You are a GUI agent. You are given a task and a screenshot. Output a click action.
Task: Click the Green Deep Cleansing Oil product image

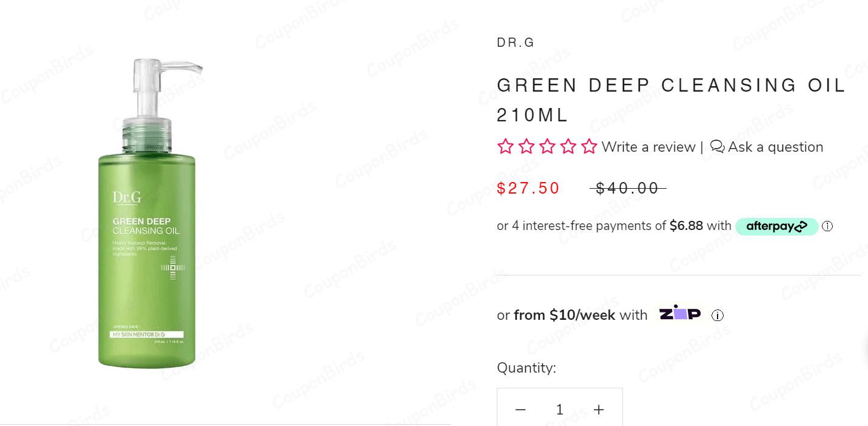(147, 231)
